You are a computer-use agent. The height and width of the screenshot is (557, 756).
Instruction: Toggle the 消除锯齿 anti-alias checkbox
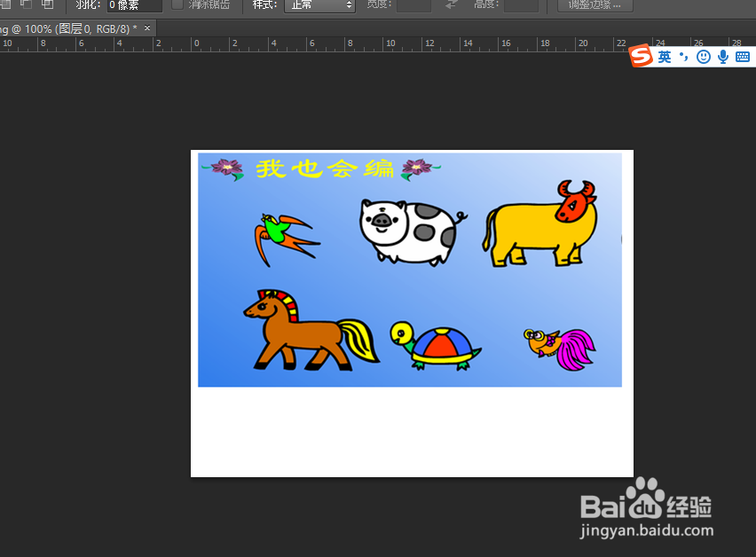pos(177,4)
